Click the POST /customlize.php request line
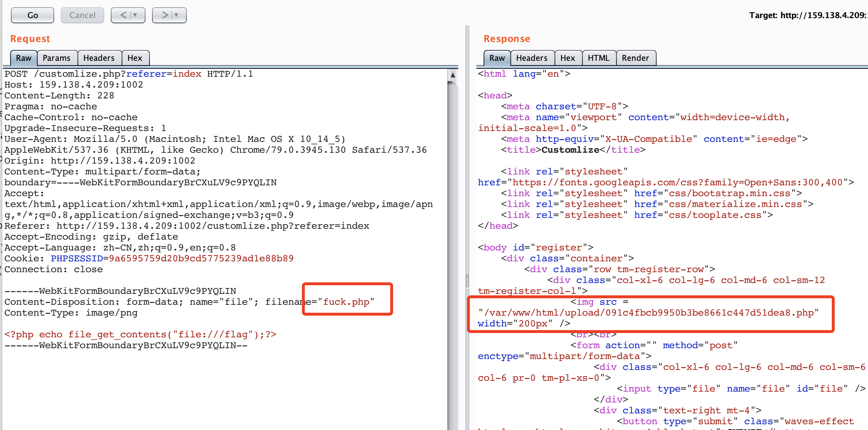The height and width of the screenshot is (430, 868). click(x=128, y=74)
